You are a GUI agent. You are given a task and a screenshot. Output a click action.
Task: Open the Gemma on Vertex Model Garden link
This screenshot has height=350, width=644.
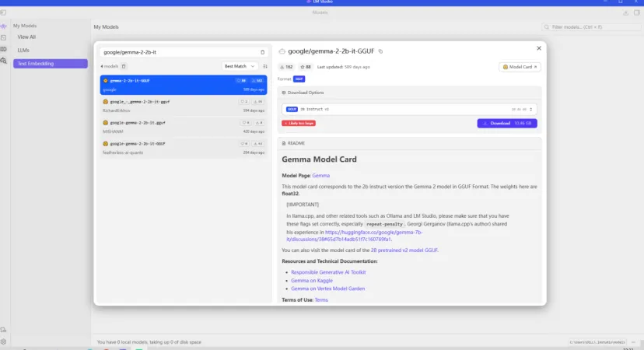coord(327,289)
